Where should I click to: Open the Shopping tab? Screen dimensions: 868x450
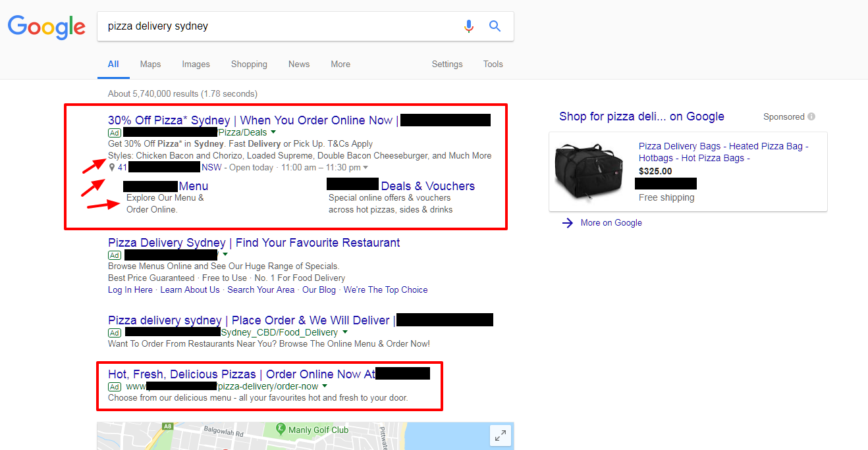249,64
